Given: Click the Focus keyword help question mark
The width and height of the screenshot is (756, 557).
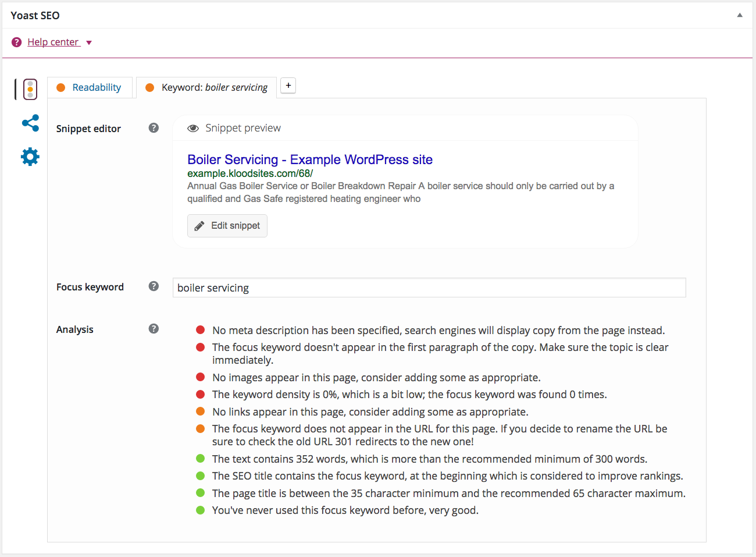Looking at the screenshot, I should point(154,286).
